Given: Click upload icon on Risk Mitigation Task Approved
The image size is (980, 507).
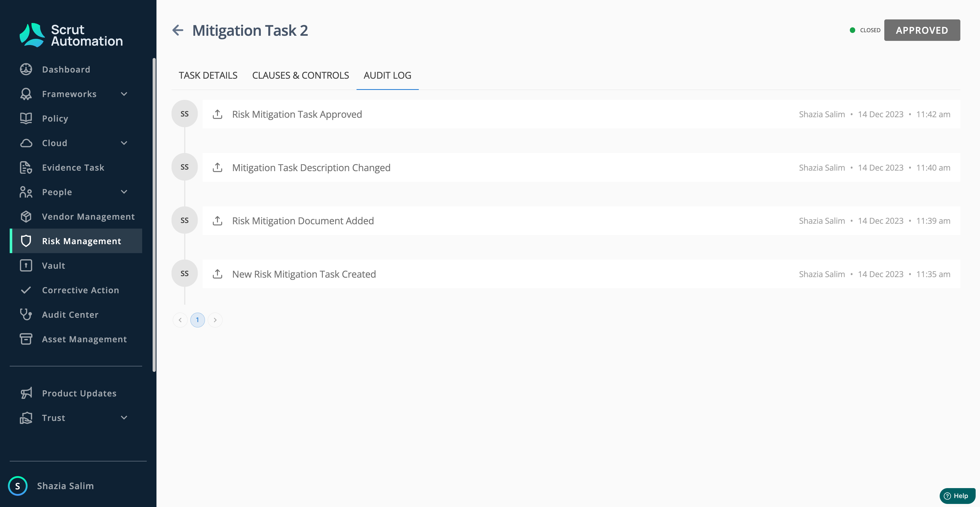Looking at the screenshot, I should pos(217,114).
